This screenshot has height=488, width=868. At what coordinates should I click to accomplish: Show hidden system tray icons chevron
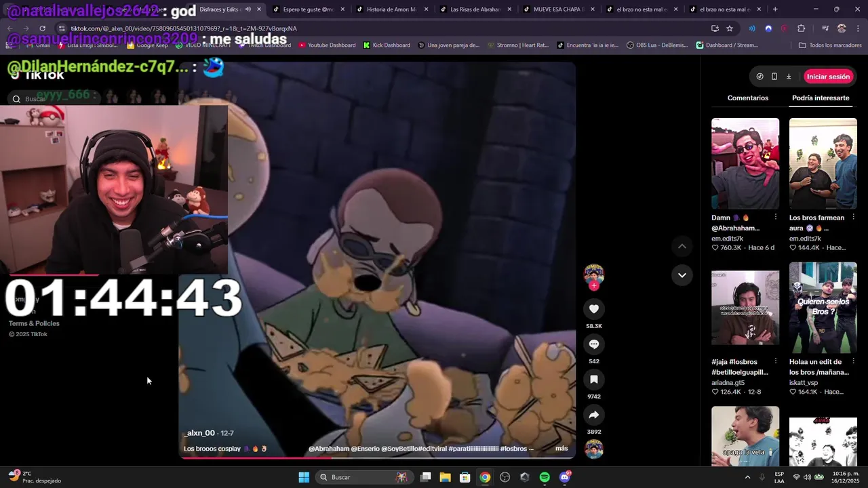[x=747, y=477]
